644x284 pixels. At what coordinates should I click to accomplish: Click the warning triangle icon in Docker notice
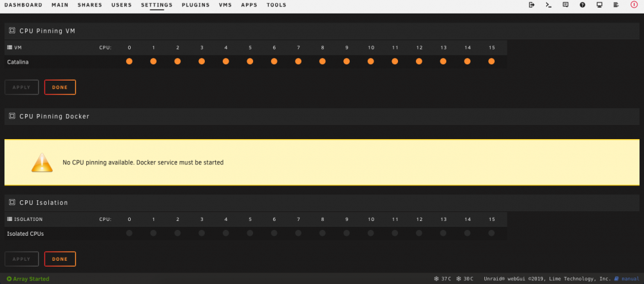coord(42,163)
